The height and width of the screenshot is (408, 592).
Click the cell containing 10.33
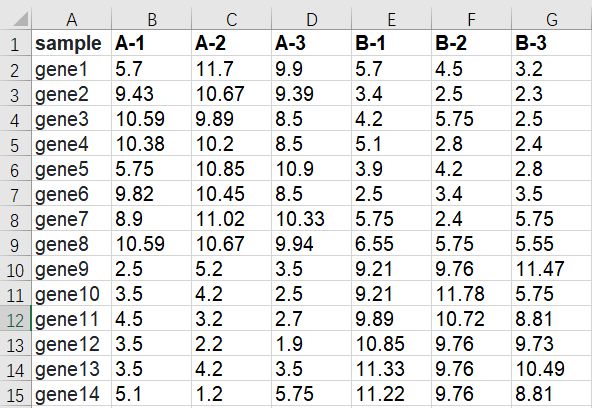point(311,219)
